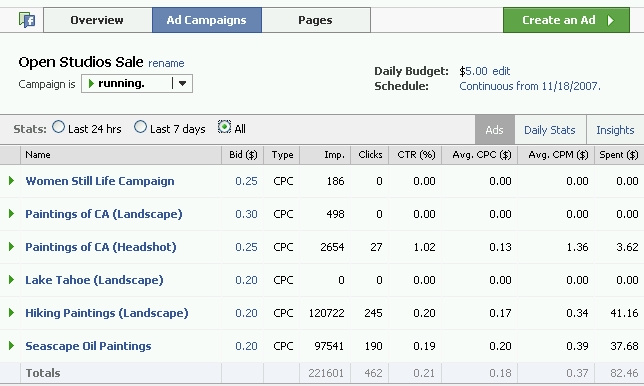Screen dimensions: 644x386
Task: Click the Continuous from 11/18/2007 schedule link
Action: tap(529, 86)
